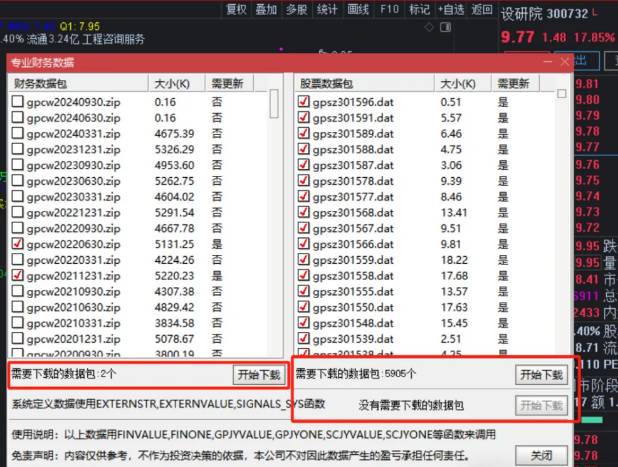Click size value 4675.39

tap(174, 134)
